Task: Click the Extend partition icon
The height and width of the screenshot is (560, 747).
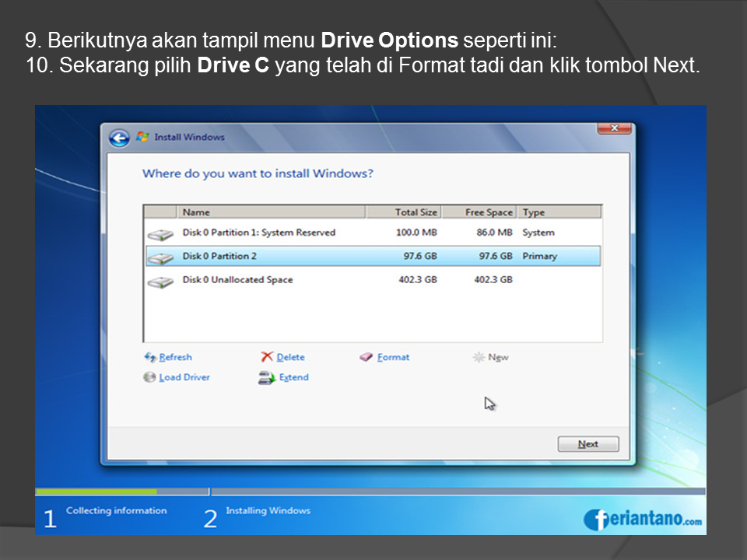Action: [x=267, y=378]
